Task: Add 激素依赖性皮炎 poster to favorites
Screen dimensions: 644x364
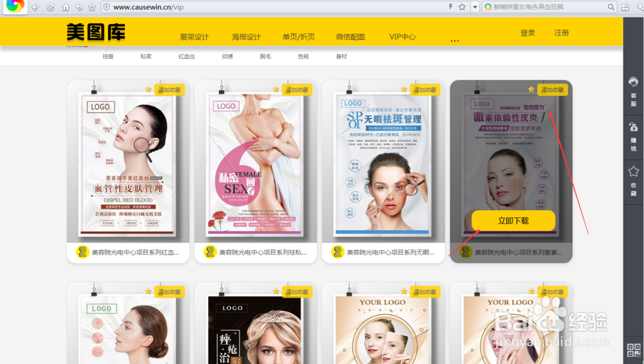Action: click(553, 90)
